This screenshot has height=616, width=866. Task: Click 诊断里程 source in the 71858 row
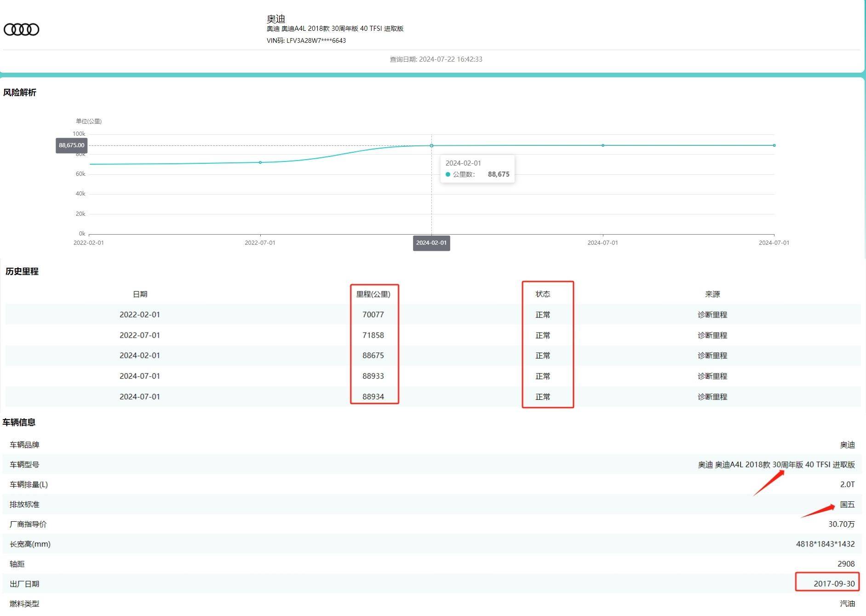click(x=712, y=335)
